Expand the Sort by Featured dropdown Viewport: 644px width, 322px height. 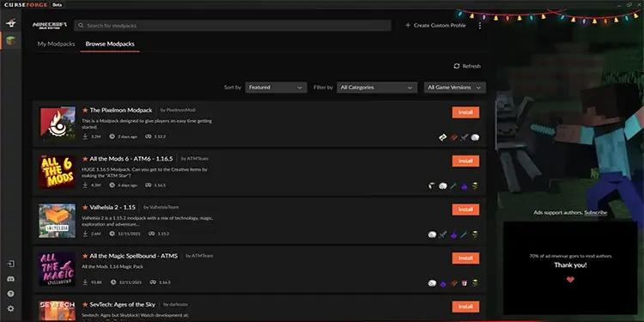(276, 88)
